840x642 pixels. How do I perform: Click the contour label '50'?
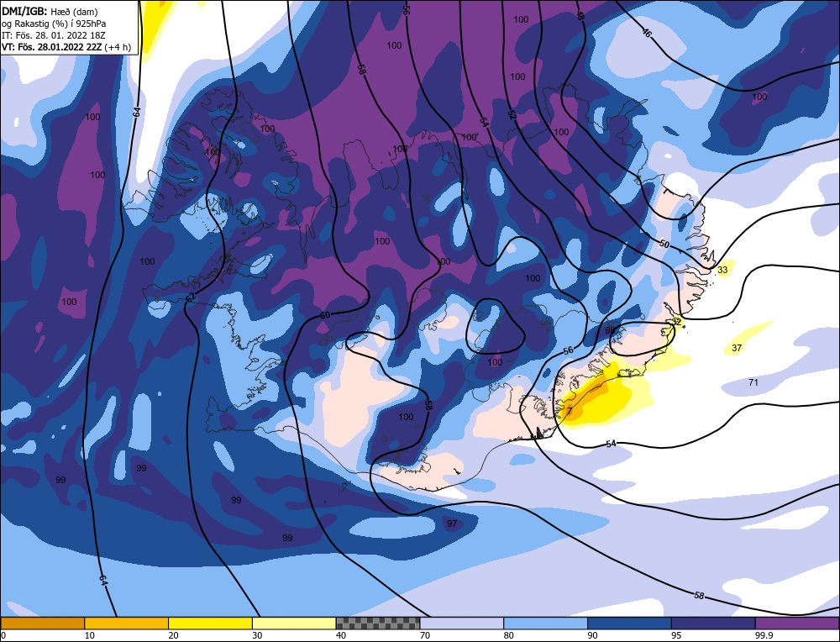[664, 244]
